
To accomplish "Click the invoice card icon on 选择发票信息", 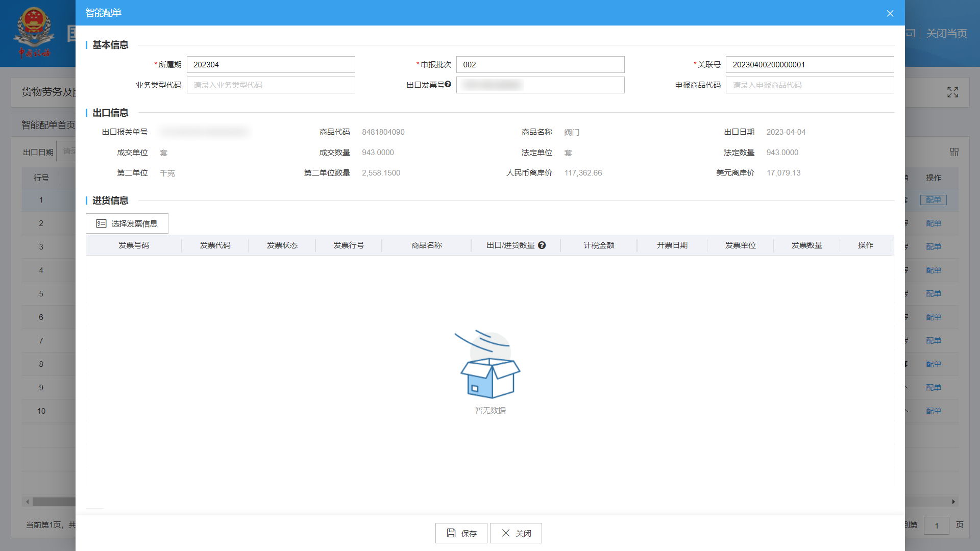I will pos(101,223).
